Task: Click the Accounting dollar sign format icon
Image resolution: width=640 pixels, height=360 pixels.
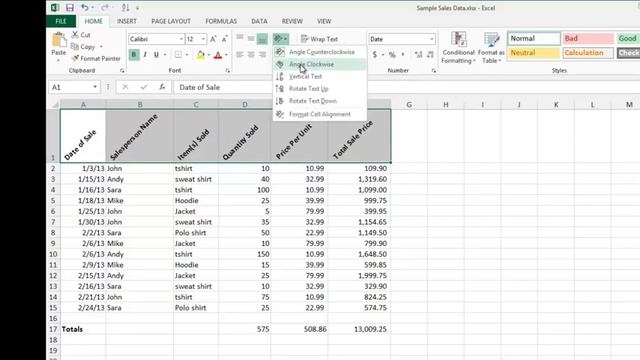Action: pos(375,54)
